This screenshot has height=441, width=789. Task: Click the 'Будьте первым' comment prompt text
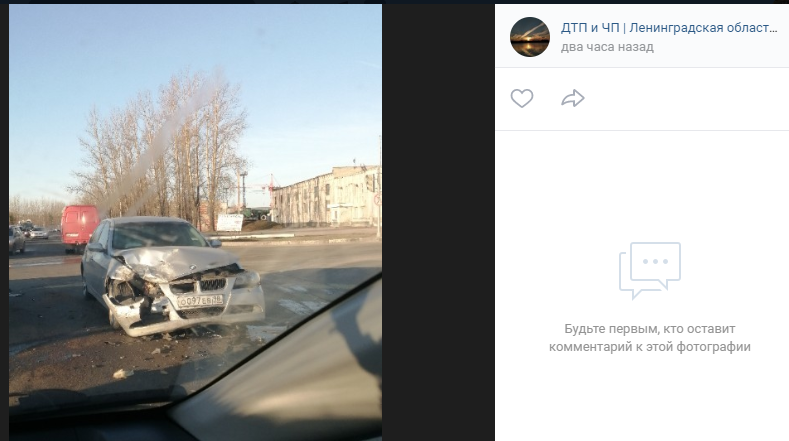coord(650,338)
